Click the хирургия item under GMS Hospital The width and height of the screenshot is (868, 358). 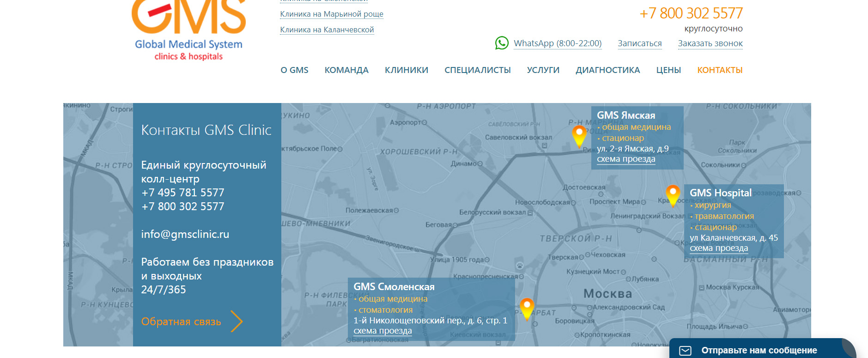point(712,205)
